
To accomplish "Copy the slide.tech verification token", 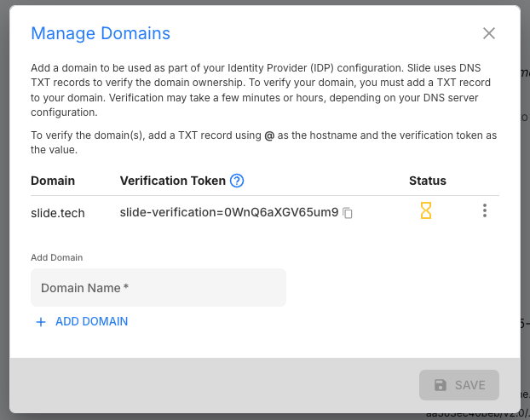I will point(348,213).
